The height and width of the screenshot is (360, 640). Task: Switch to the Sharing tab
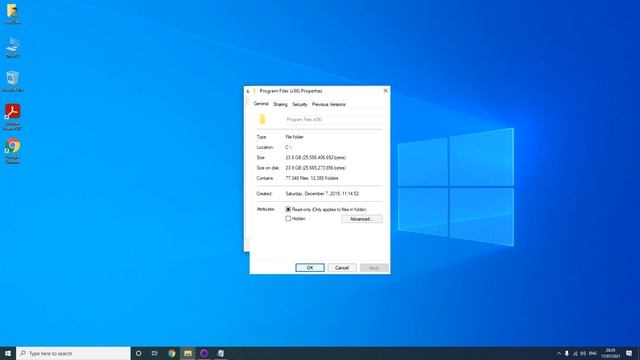pyautogui.click(x=280, y=104)
